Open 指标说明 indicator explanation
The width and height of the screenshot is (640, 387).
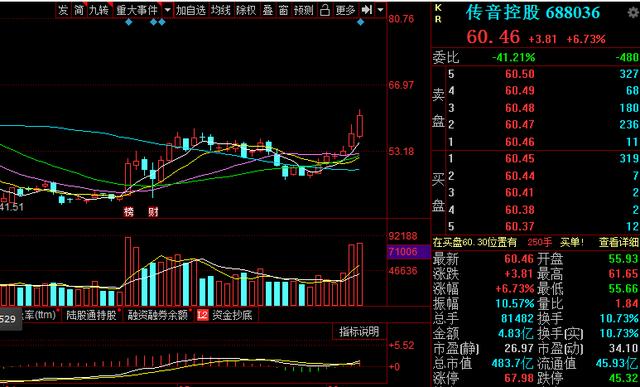click(x=359, y=332)
